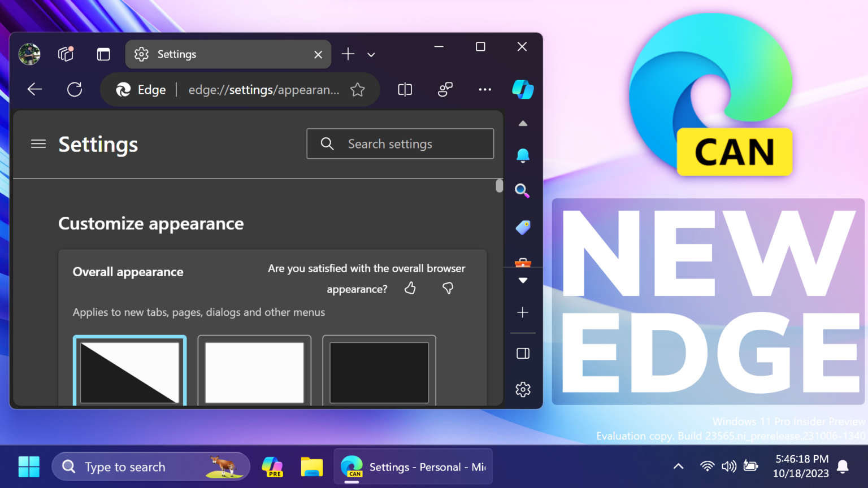Open the ellipsis settings menu
868x488 pixels.
coord(484,89)
